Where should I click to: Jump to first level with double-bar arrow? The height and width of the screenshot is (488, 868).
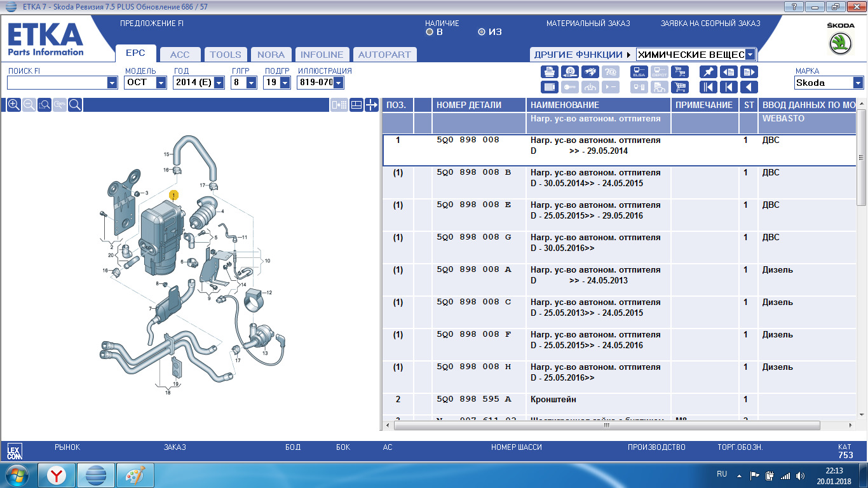tap(709, 87)
